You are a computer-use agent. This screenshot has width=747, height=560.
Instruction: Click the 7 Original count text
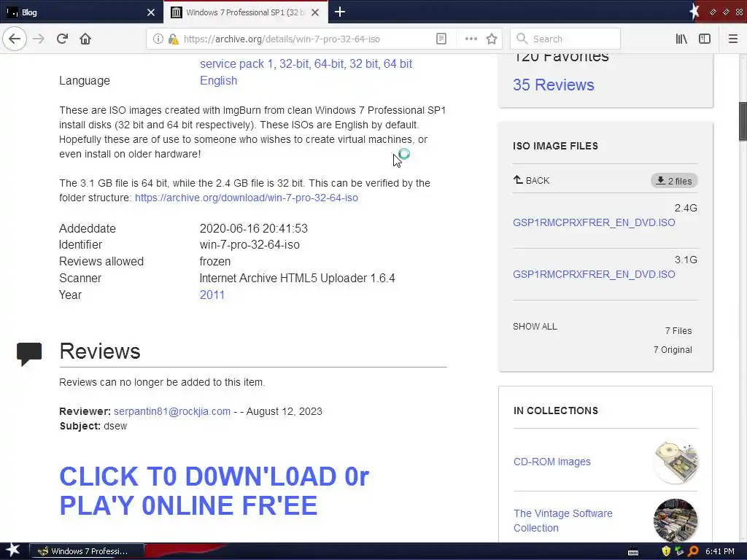point(673,349)
